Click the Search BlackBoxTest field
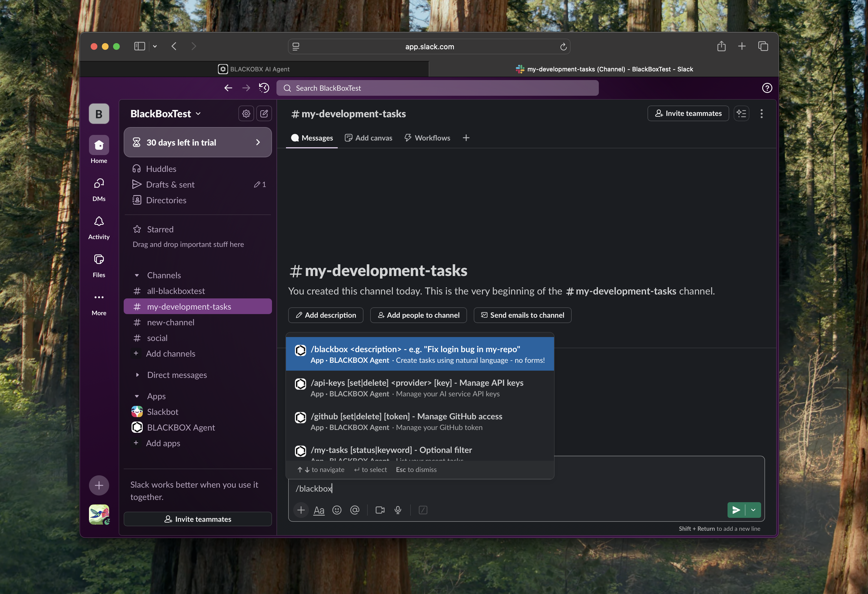Viewport: 868px width, 594px height. tap(437, 88)
